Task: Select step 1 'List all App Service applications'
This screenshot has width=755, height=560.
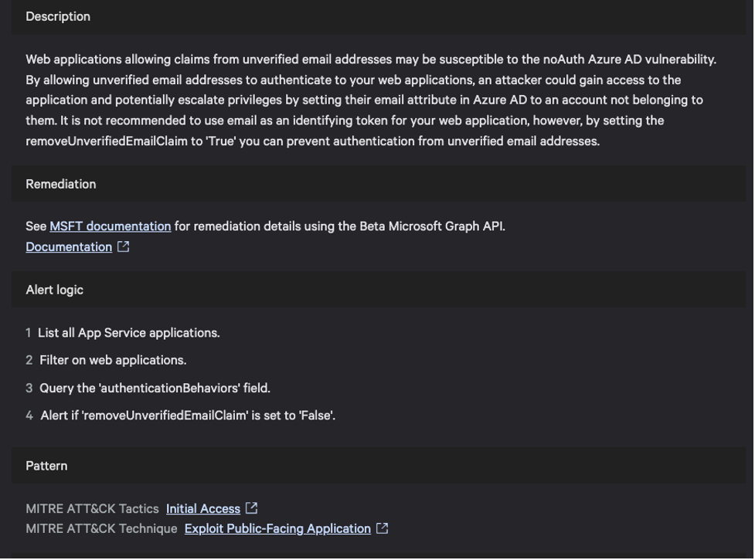Action: pos(128,332)
